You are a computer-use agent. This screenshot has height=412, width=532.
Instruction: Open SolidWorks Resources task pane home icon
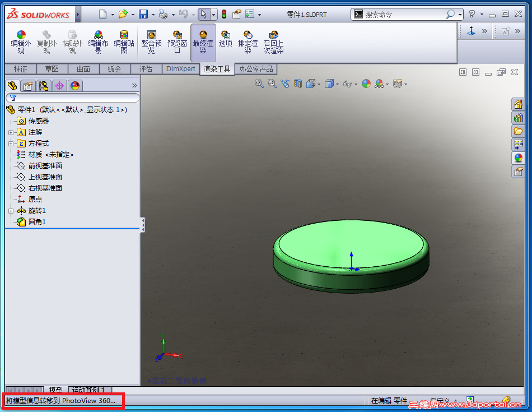tap(518, 104)
